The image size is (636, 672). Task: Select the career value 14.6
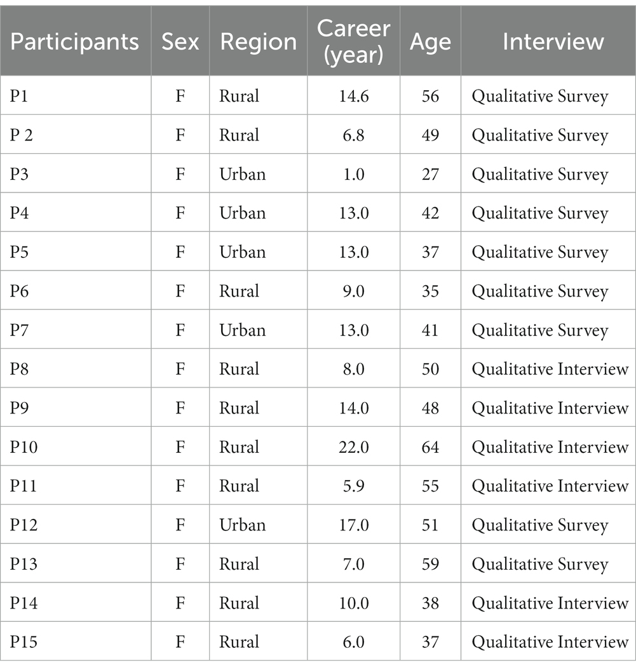click(x=353, y=96)
